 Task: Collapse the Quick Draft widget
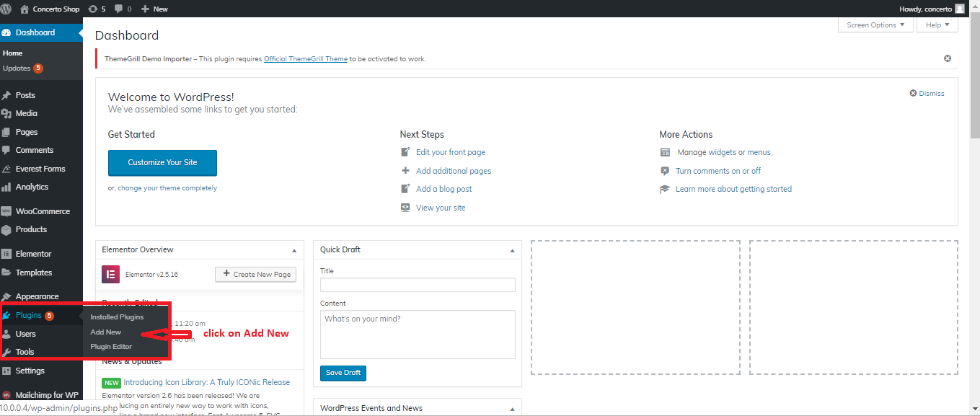[512, 250]
